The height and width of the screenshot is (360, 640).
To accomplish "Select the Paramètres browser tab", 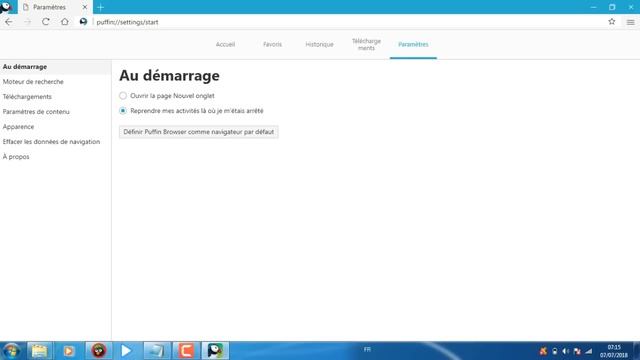I will [55, 7].
